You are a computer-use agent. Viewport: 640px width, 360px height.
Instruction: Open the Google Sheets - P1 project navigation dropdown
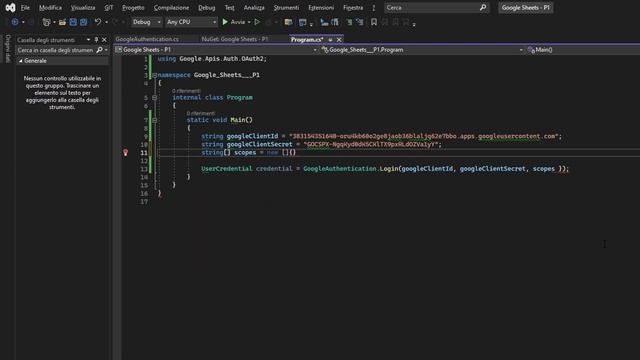(216, 50)
